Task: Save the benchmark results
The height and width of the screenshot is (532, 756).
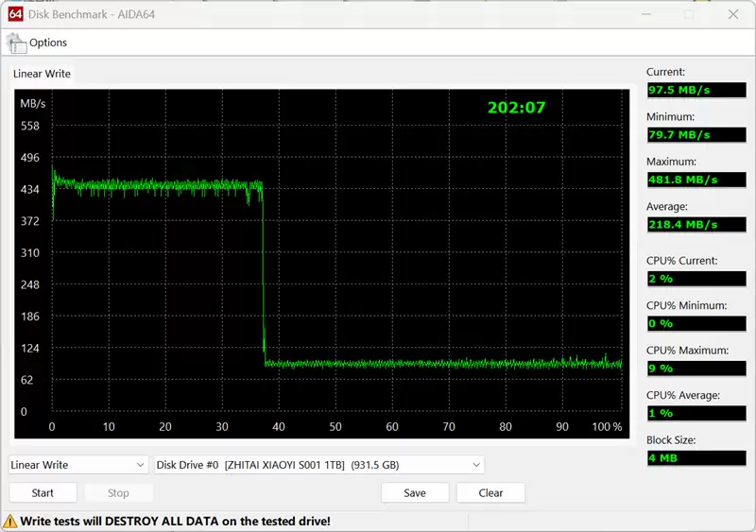Action: [415, 493]
